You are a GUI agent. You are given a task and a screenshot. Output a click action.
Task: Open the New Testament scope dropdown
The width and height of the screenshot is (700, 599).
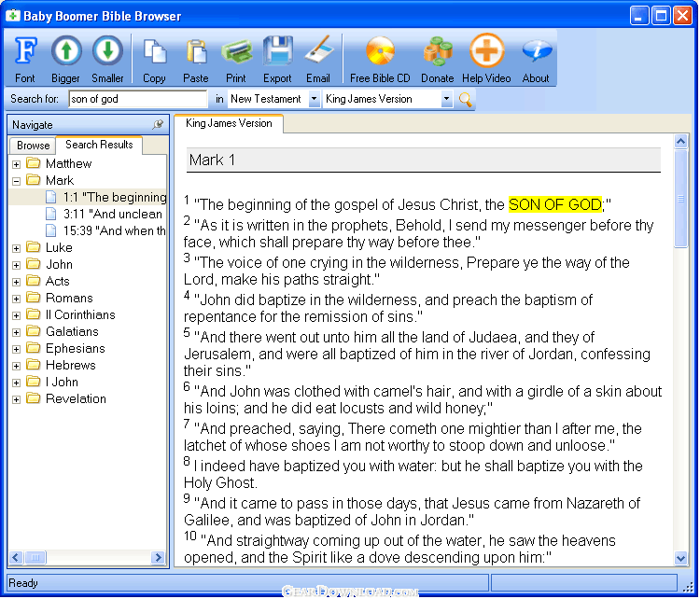tap(314, 99)
